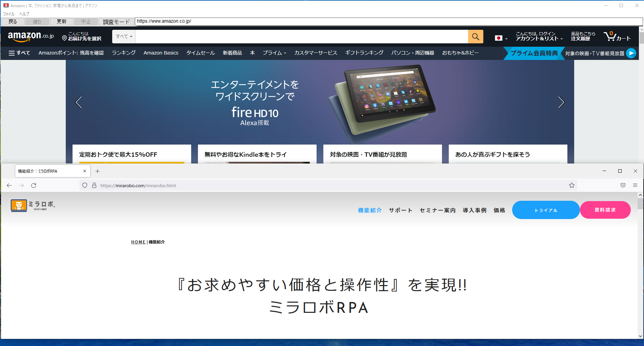The height and width of the screenshot is (346, 644).
Task: Open the パソコン・周辺機器 link
Action: click(413, 53)
